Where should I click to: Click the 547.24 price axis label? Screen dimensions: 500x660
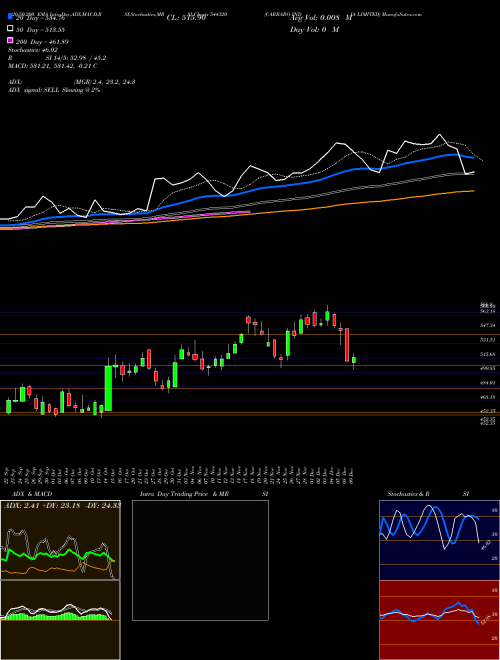pyautogui.click(x=487, y=325)
